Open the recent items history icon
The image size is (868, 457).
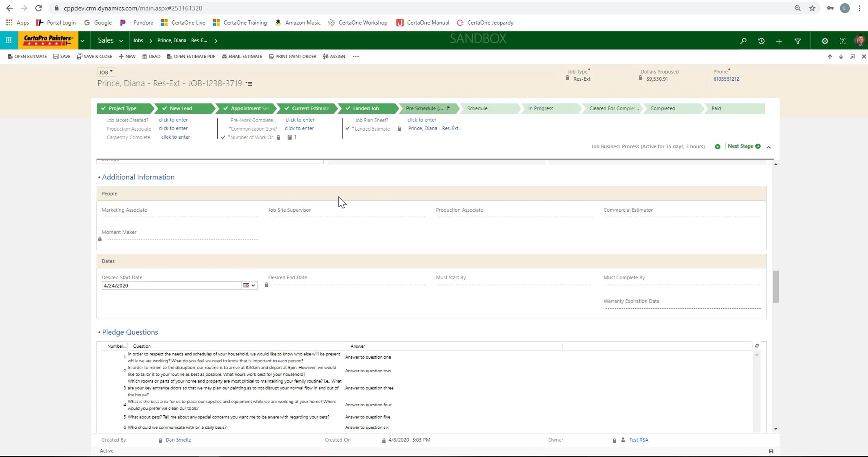click(761, 41)
